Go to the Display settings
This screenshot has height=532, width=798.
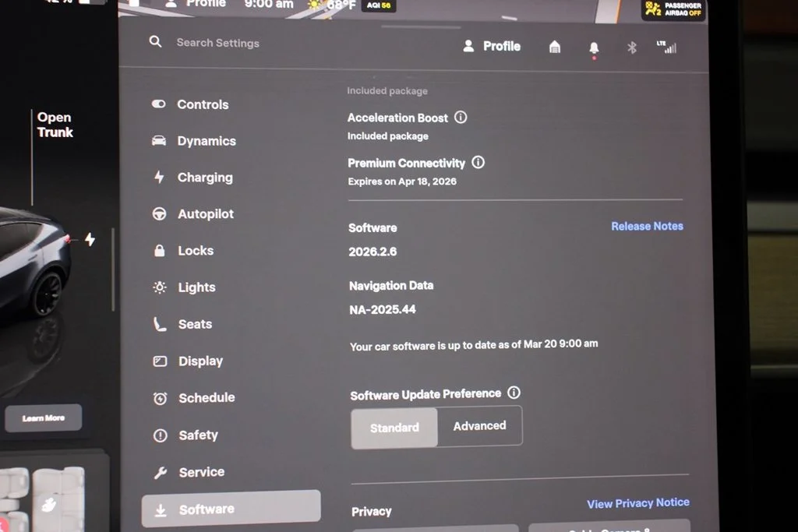(x=189, y=361)
